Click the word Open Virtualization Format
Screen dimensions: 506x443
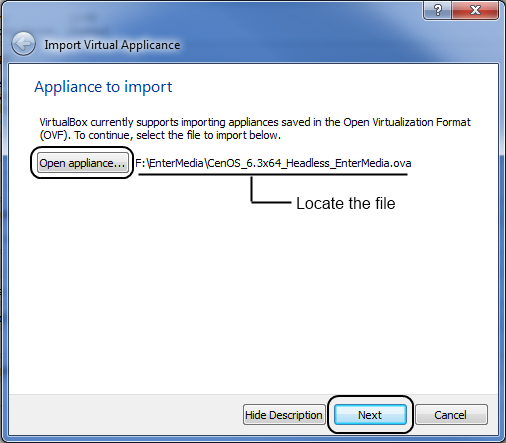[x=407, y=122]
